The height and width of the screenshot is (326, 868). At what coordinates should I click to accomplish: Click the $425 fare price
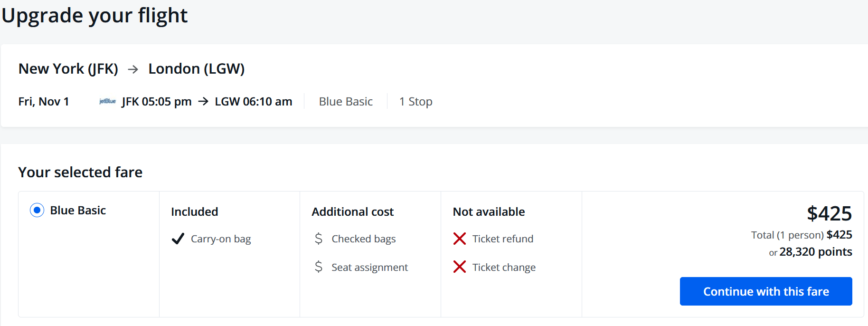click(829, 213)
